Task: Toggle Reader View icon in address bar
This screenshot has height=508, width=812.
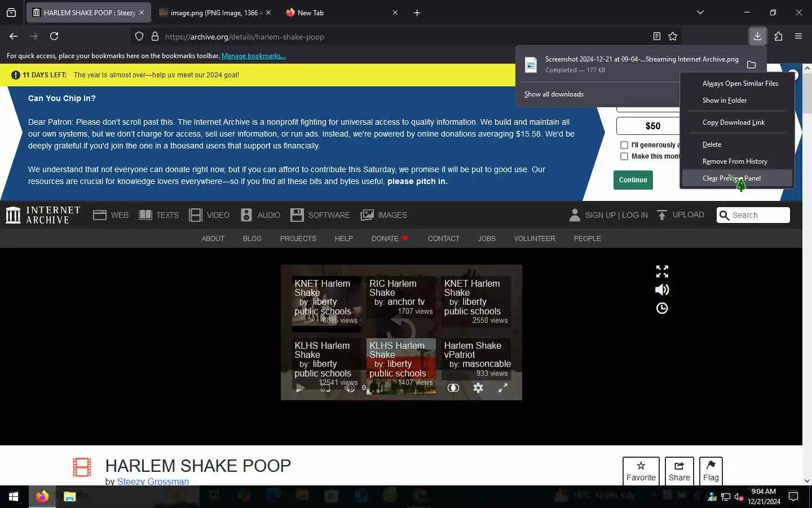Action: (x=657, y=37)
